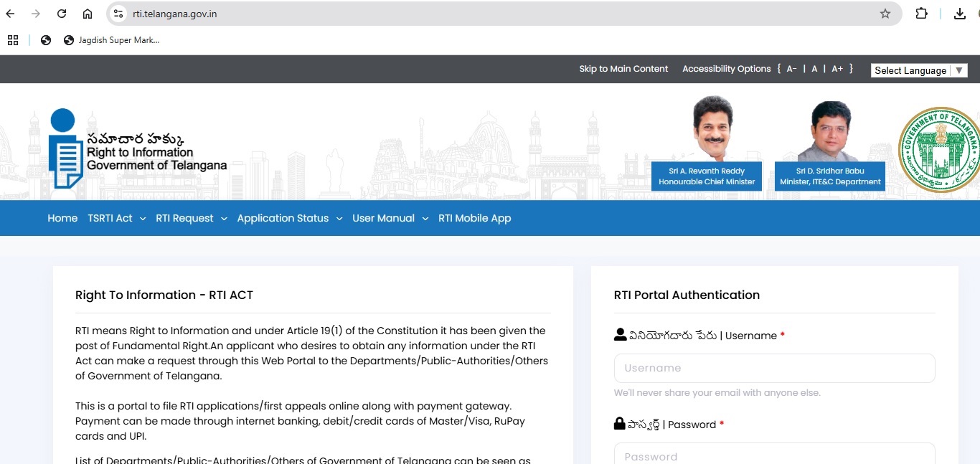Screen dimensions: 980x464
Task: Expand the User Manual menu
Action: tap(390, 218)
